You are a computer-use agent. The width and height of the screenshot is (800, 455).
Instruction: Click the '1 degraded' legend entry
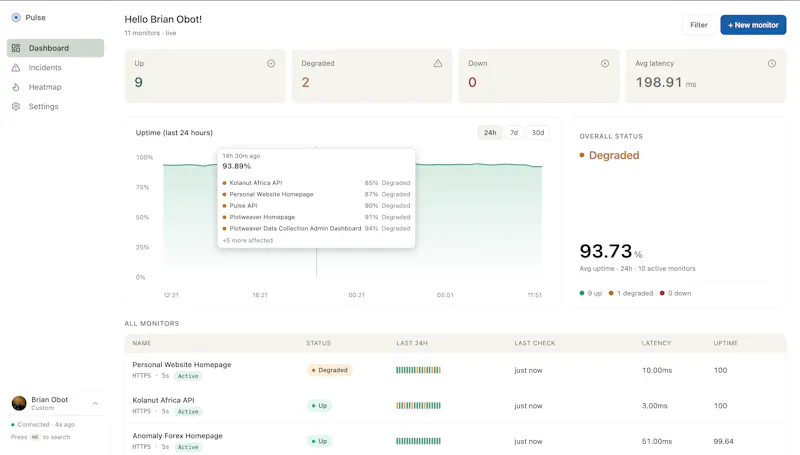click(631, 293)
